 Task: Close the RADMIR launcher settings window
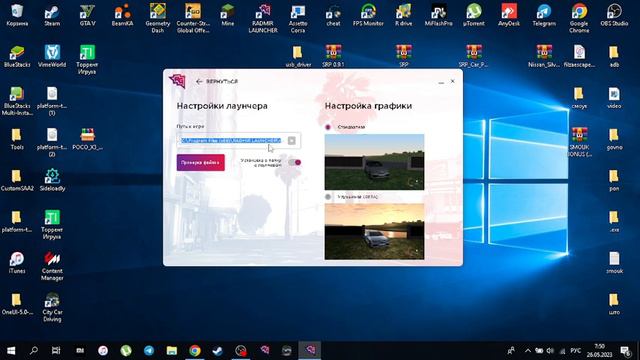tap(453, 81)
